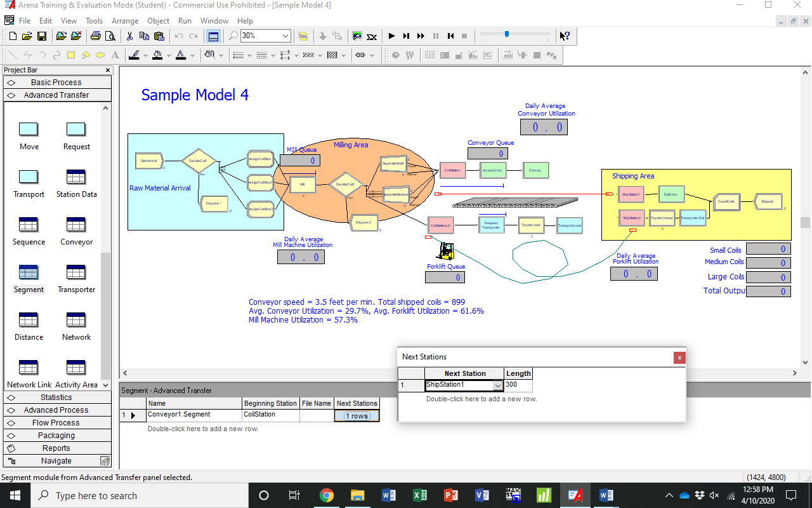Select the Move module icon
Screen dimensions: 812x508
pyautogui.click(x=29, y=130)
